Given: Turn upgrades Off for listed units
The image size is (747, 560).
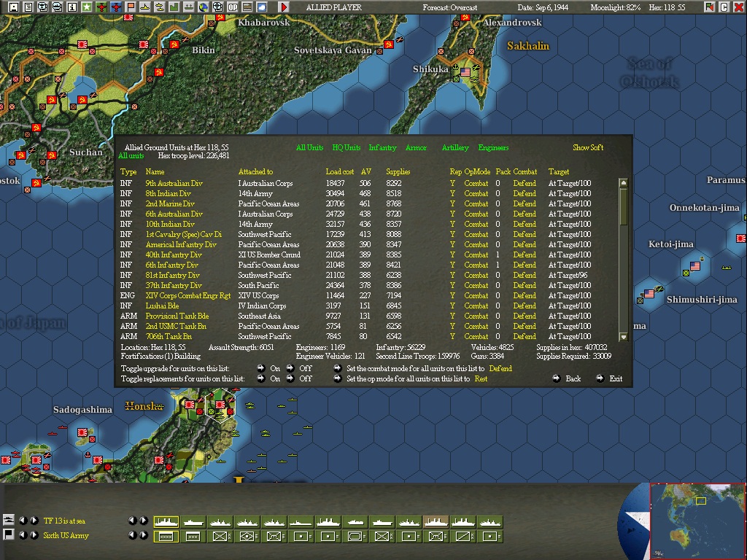Looking at the screenshot, I should pos(290,368).
